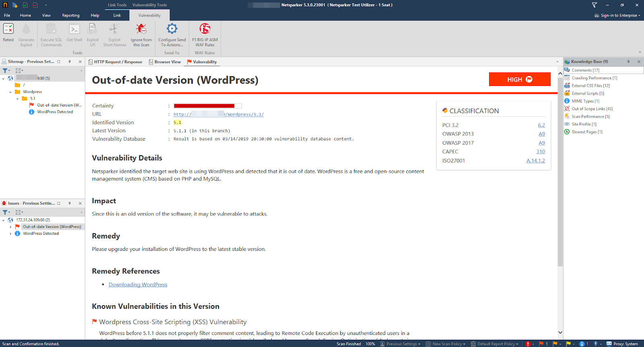
Task: Pin the Issues panel
Action: click(x=70, y=203)
